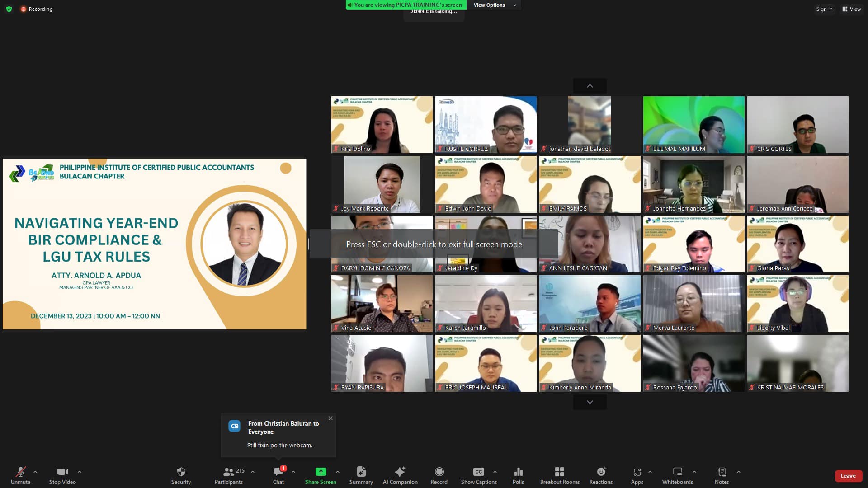Select Vina Acasio video tile
868x488 pixels.
pos(382,304)
